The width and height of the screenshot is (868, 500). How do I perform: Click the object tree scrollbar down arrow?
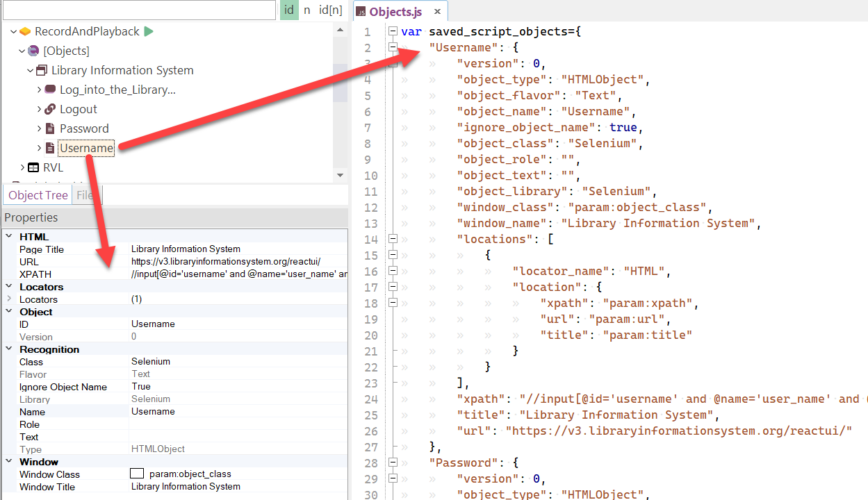[x=340, y=175]
